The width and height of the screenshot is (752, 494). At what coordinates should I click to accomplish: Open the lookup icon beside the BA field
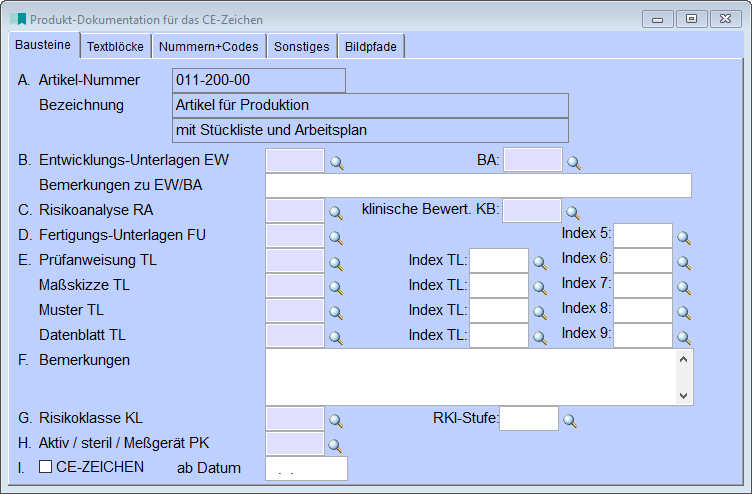(x=573, y=162)
